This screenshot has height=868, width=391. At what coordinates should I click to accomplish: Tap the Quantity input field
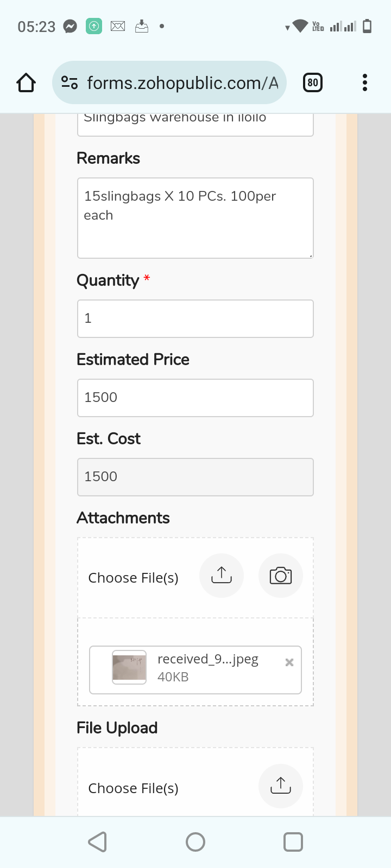(195, 318)
